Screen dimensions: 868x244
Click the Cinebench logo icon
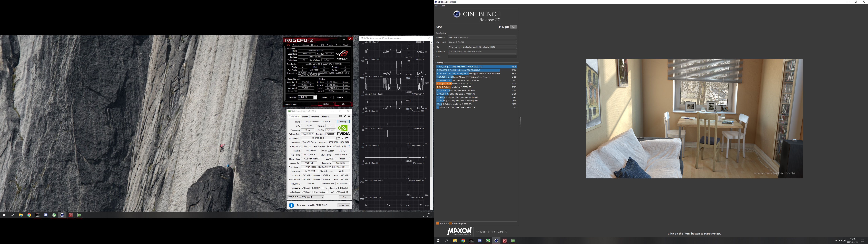457,14
